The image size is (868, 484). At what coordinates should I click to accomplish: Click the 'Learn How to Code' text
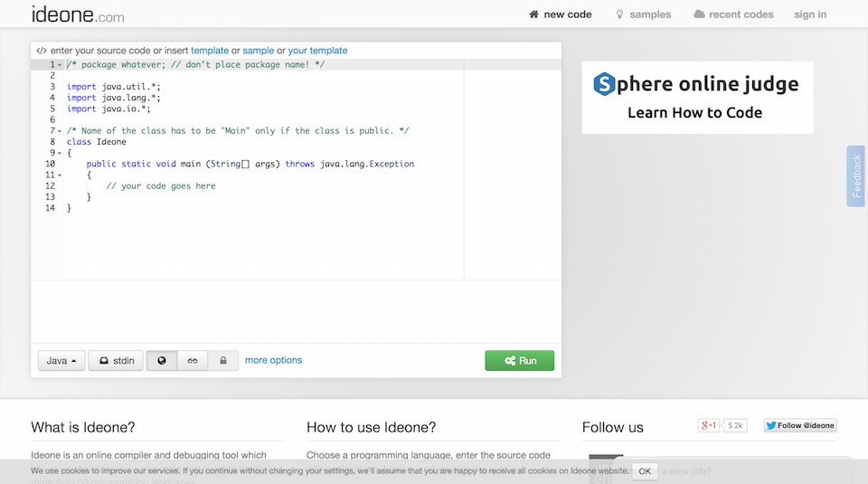pos(694,112)
